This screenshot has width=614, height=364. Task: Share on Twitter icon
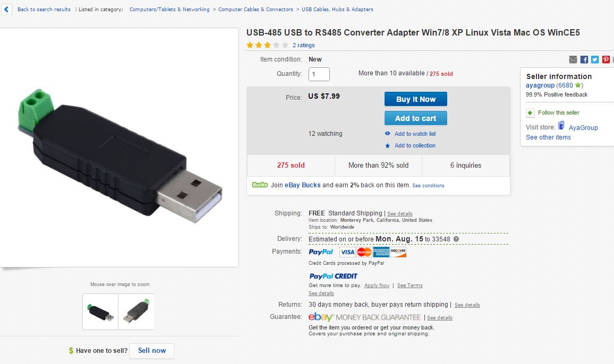pos(595,59)
